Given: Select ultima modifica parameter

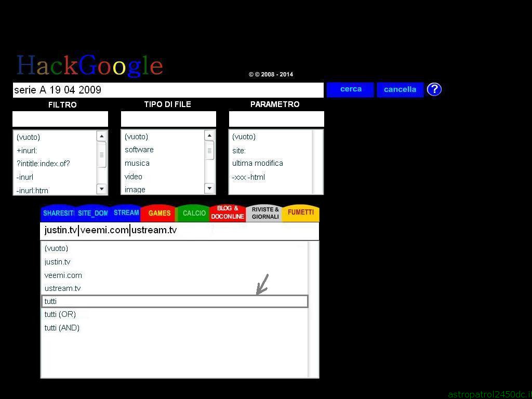Looking at the screenshot, I should click(x=258, y=163).
